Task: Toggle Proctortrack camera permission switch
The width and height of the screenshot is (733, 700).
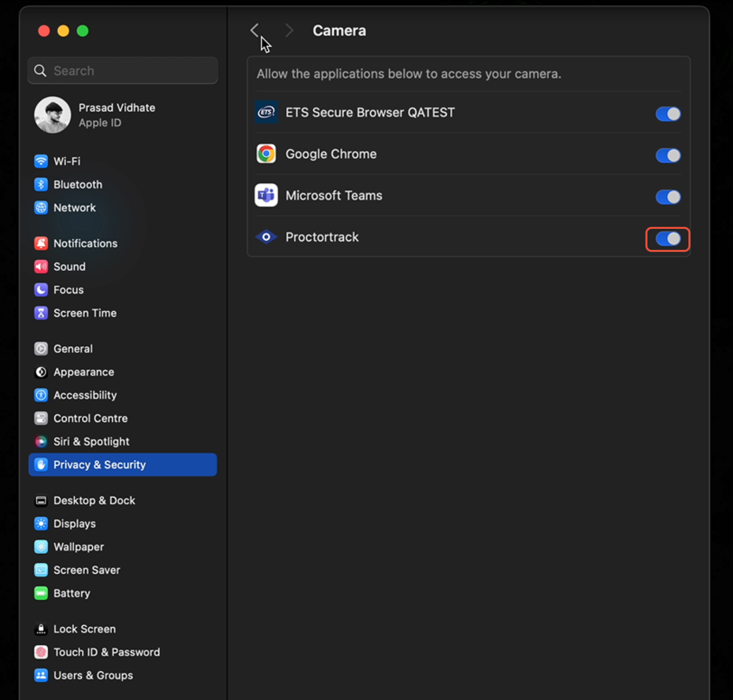Action: point(668,239)
